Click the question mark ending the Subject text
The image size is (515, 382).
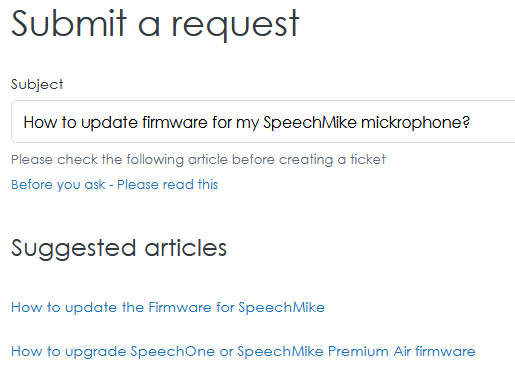pos(466,122)
